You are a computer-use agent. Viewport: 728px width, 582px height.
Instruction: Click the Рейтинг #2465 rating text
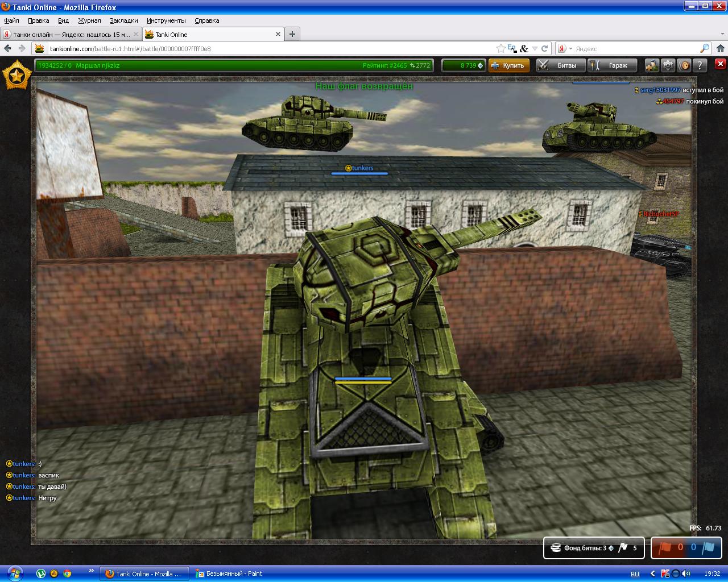click(x=385, y=65)
